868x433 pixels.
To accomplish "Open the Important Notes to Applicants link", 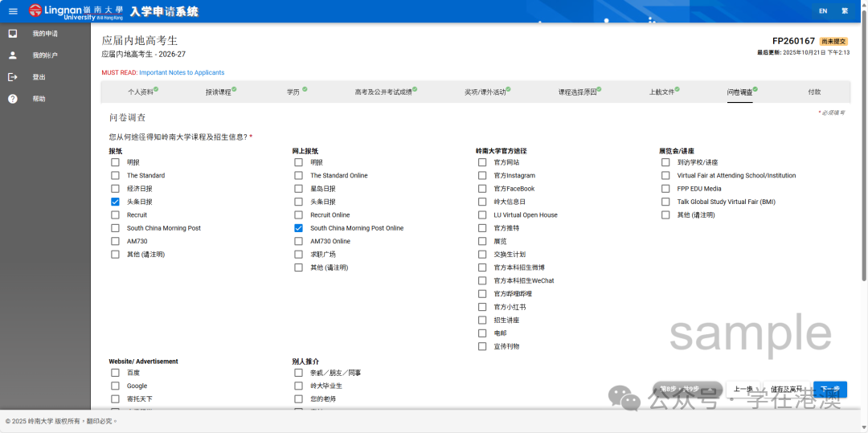I will (182, 72).
